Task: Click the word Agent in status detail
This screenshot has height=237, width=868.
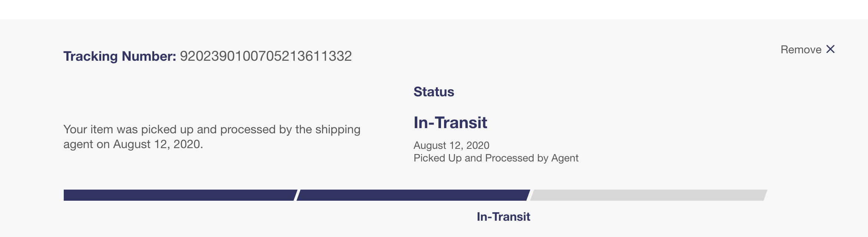Action: (565, 158)
